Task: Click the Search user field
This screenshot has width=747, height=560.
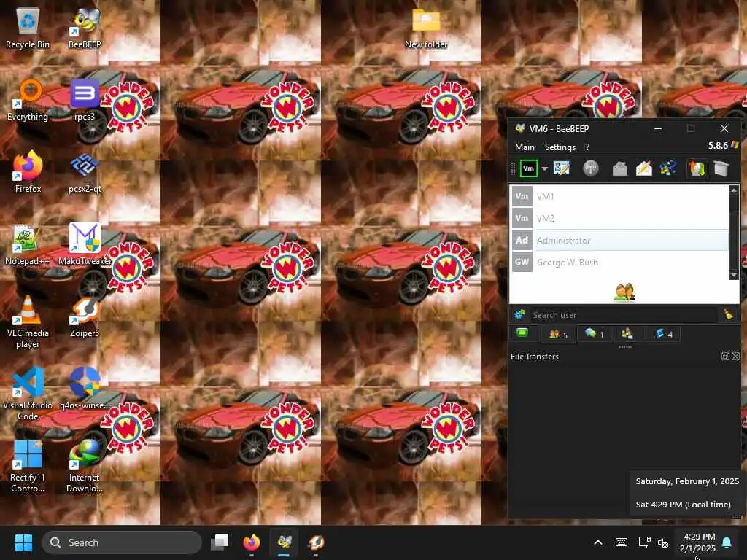Action: [x=624, y=315]
